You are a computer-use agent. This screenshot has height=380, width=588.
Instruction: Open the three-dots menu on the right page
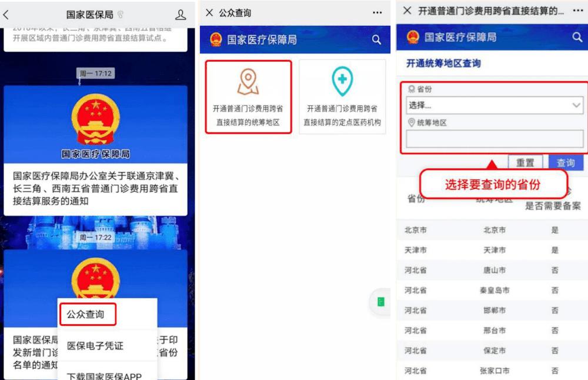(578, 11)
